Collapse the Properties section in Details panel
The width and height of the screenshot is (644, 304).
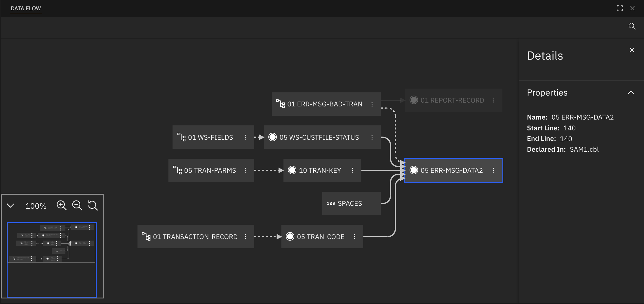[x=631, y=93]
